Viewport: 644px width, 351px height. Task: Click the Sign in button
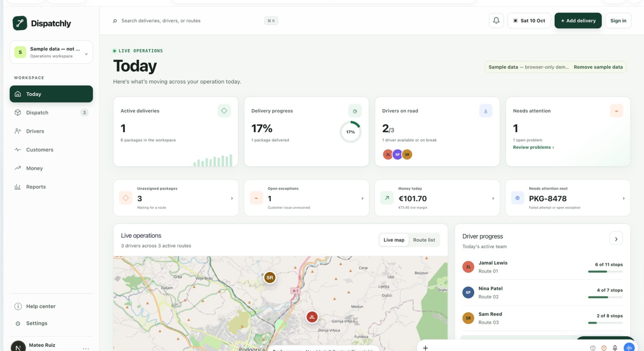point(618,21)
